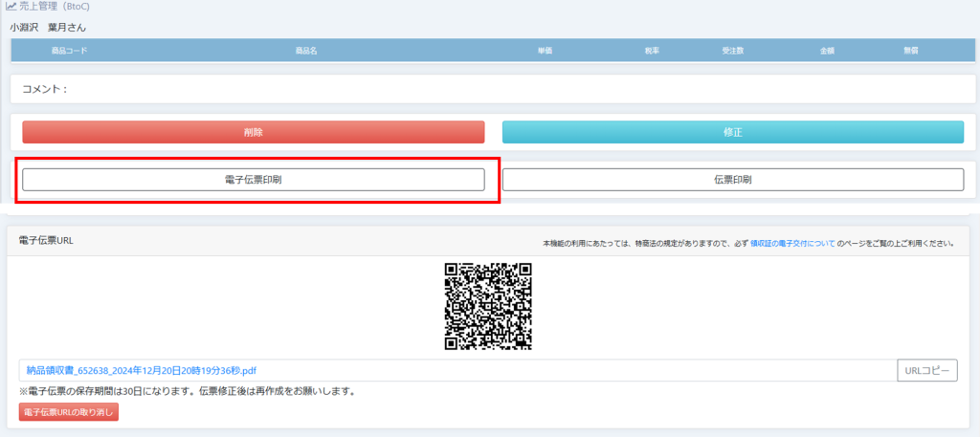Click the 伝票印刷 button
Viewport: 980px width, 437px height.
(732, 180)
